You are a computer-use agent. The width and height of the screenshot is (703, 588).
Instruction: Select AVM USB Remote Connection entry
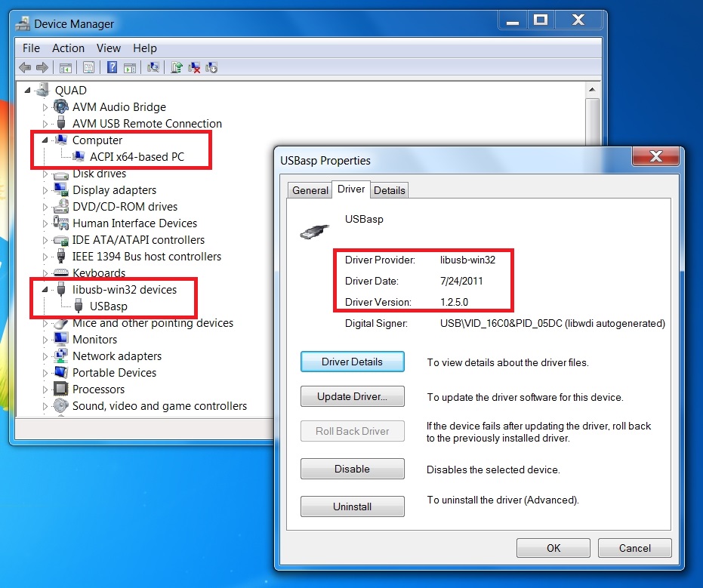click(147, 124)
